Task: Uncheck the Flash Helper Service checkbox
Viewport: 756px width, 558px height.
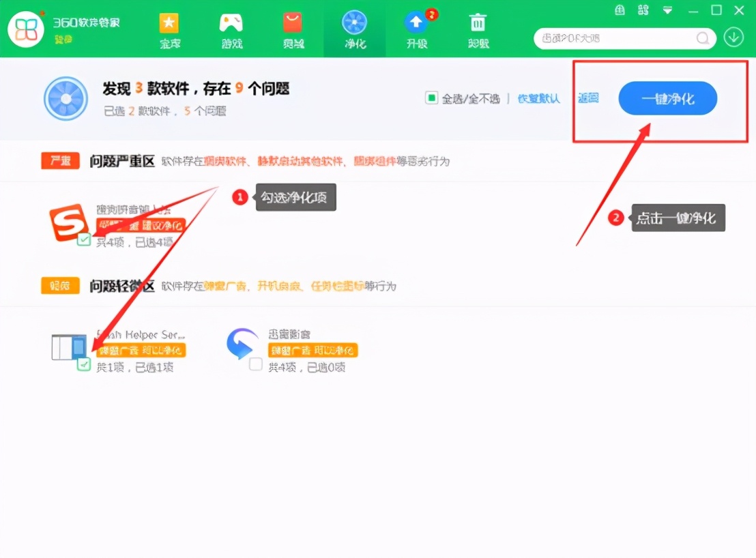Action: (84, 364)
